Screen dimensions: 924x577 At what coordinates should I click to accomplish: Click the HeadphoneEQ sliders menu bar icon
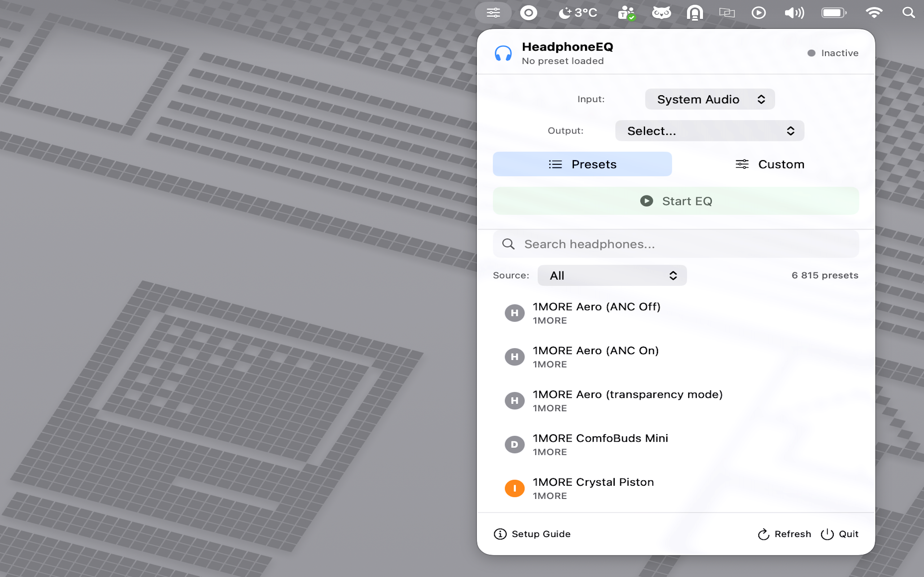(x=493, y=13)
